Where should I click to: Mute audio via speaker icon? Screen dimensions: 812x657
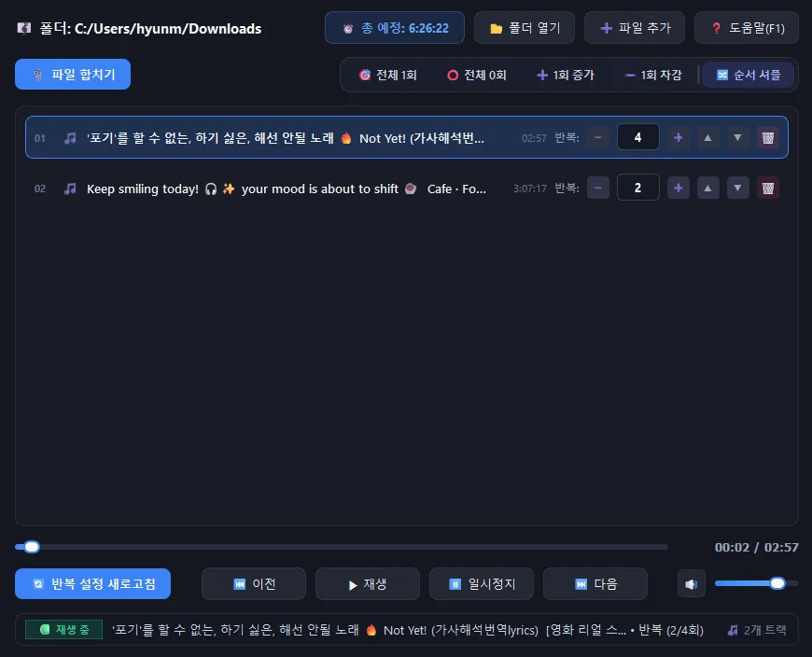pos(692,584)
